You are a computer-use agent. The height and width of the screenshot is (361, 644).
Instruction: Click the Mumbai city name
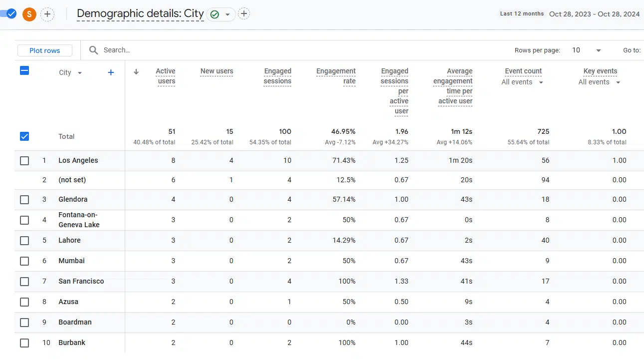coord(71,261)
